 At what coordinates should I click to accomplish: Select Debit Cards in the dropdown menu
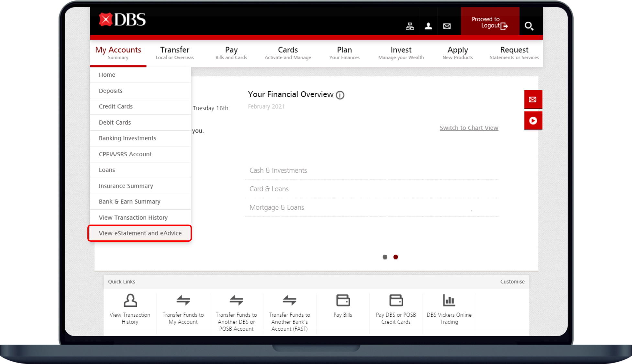tap(140, 123)
